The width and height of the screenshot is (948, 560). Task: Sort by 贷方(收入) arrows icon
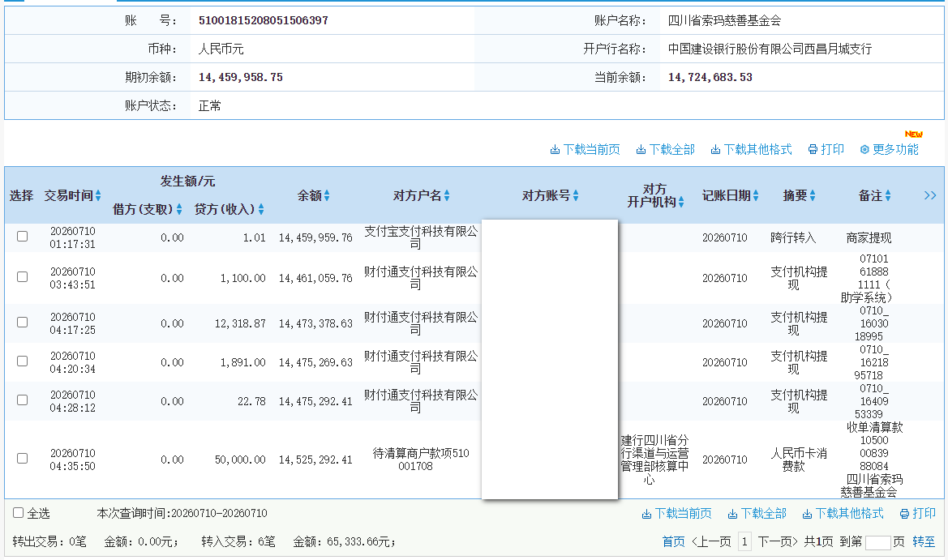[x=261, y=209]
